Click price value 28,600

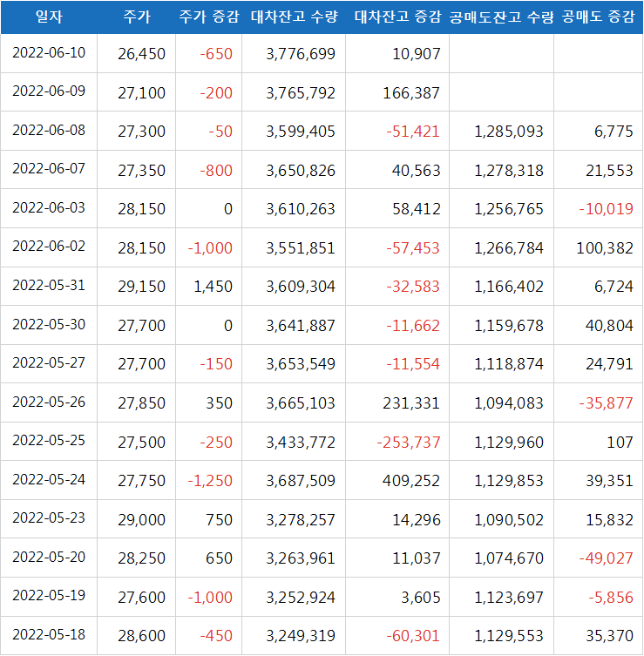tap(141, 636)
